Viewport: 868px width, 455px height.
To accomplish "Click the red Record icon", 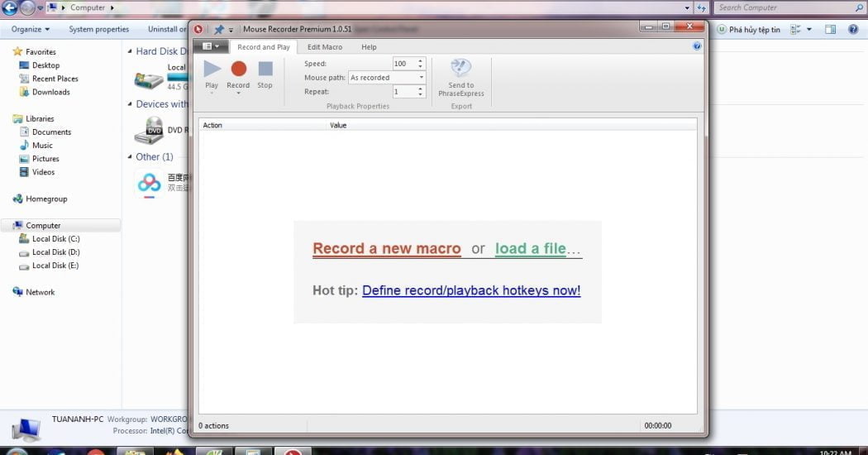I will [x=239, y=69].
